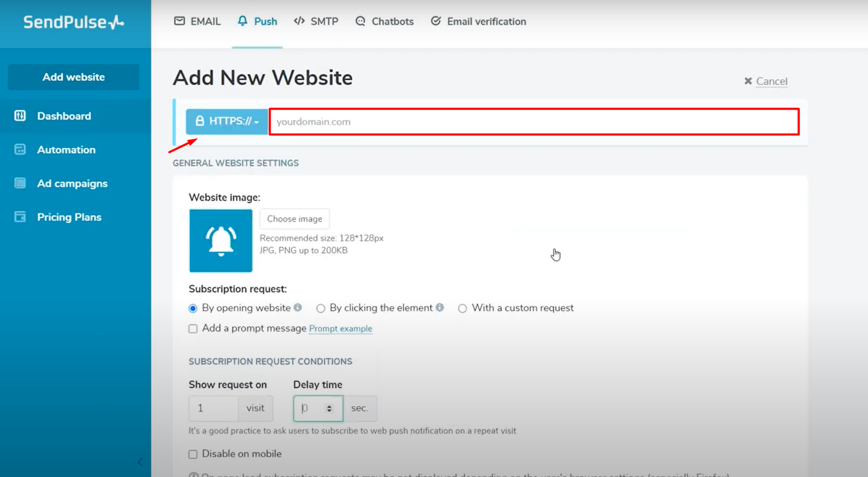
Task: Open the Push tab
Action: click(257, 21)
